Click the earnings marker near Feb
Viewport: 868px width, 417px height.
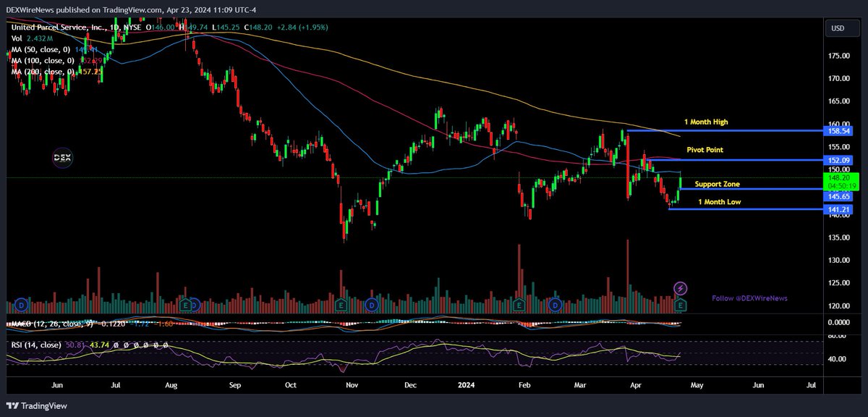(519, 306)
